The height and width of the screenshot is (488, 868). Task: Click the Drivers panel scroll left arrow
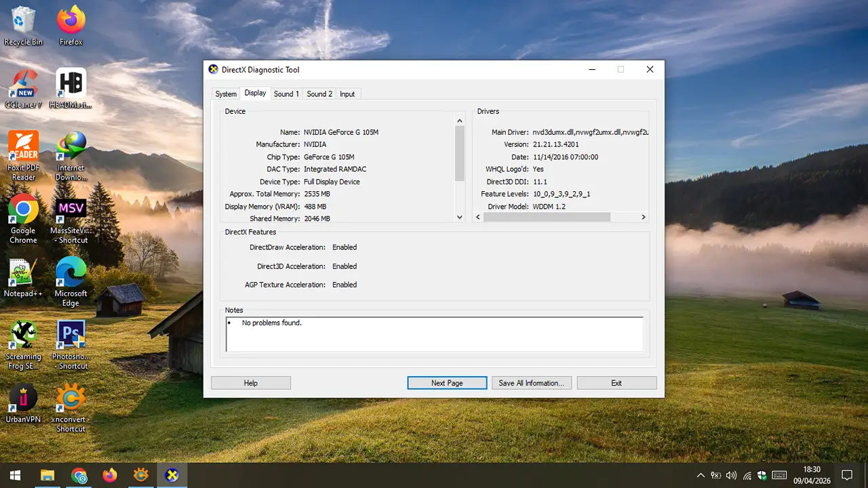478,217
